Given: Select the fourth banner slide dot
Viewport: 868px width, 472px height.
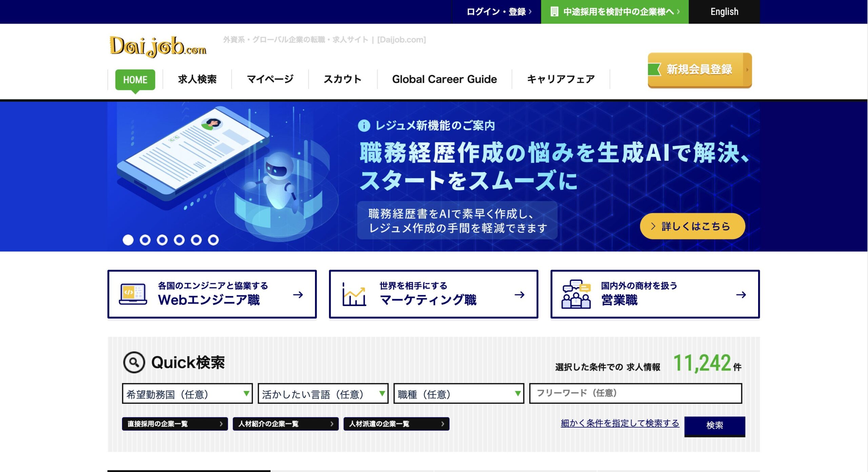Looking at the screenshot, I should point(179,240).
